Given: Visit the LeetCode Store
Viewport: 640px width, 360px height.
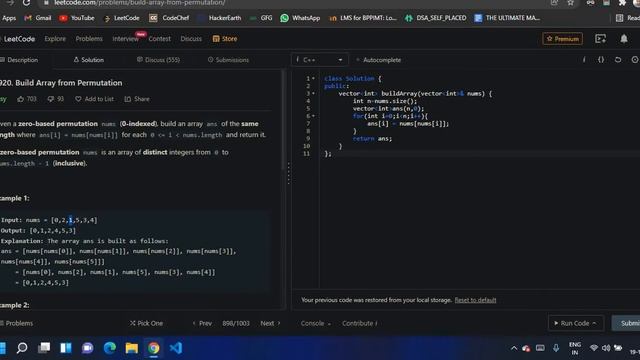Looking at the screenshot, I should (x=225, y=39).
